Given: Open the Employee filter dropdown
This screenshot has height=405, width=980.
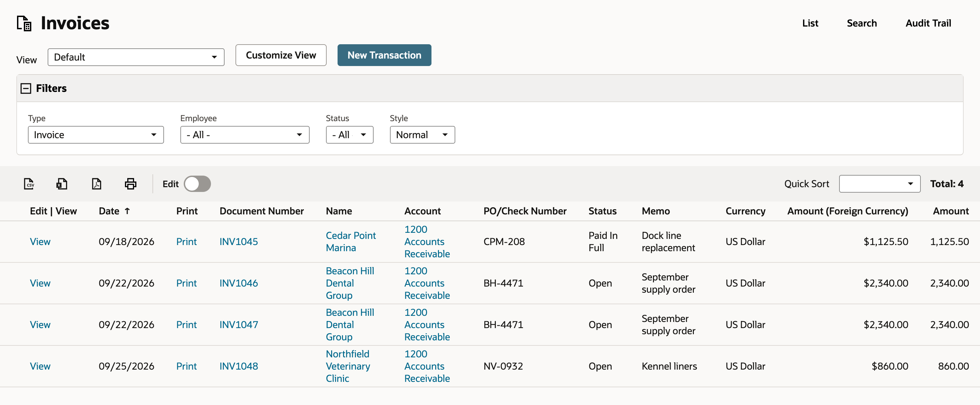Looking at the screenshot, I should (245, 135).
